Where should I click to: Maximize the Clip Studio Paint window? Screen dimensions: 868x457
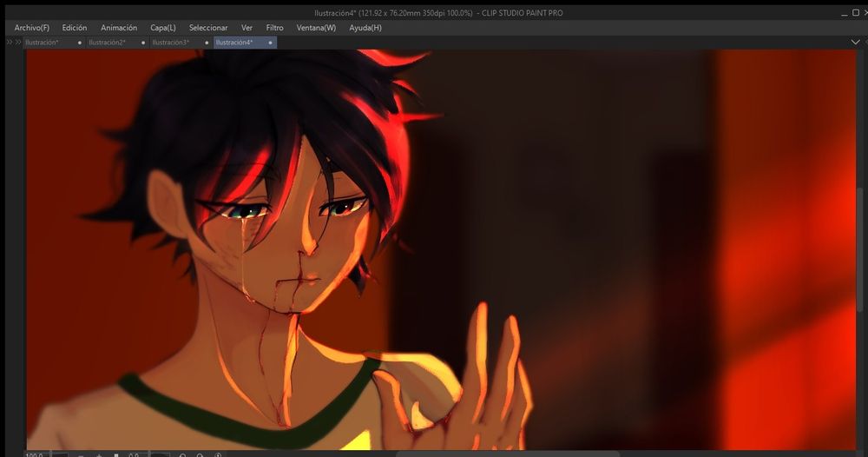click(855, 13)
